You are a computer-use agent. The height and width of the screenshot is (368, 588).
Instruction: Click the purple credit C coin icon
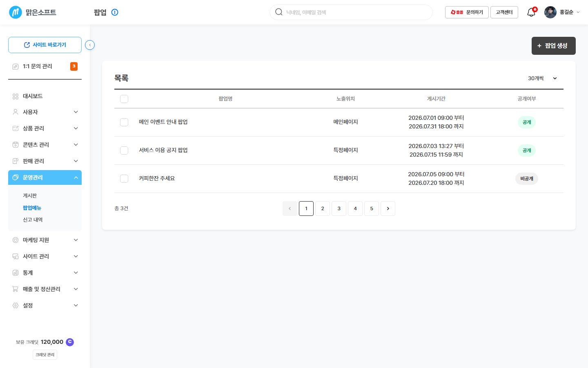coord(70,342)
